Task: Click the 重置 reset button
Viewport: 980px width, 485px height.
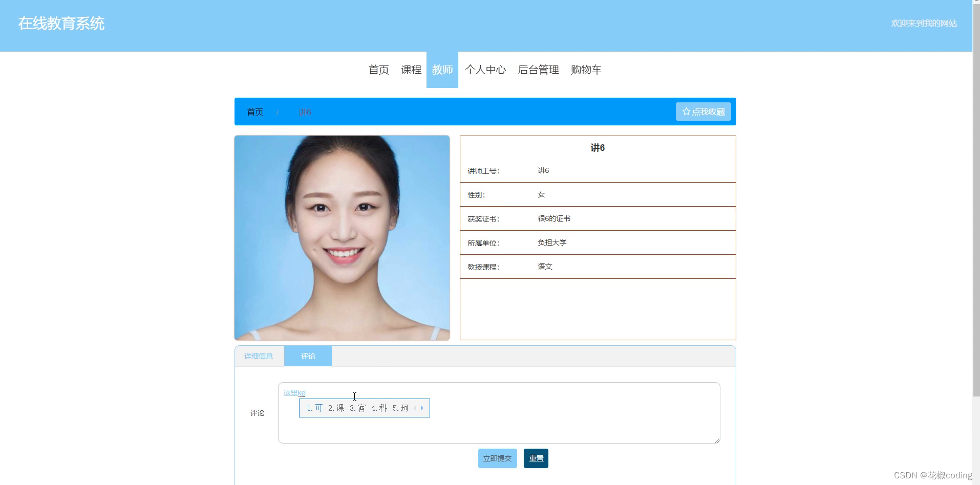Action: click(x=536, y=458)
